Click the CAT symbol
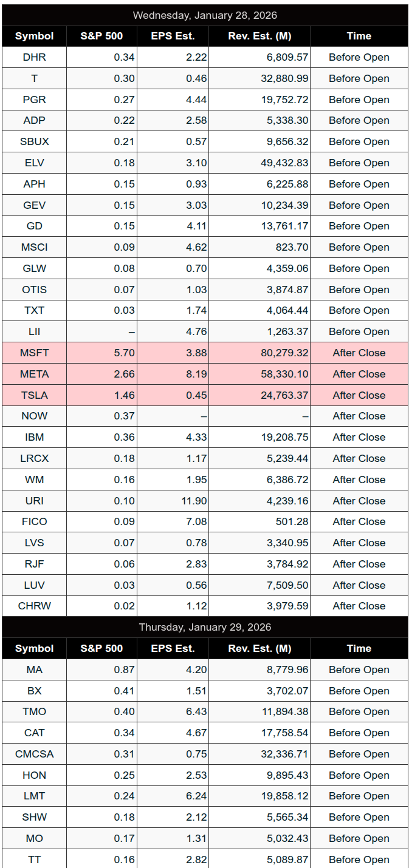409x868 pixels. click(34, 733)
